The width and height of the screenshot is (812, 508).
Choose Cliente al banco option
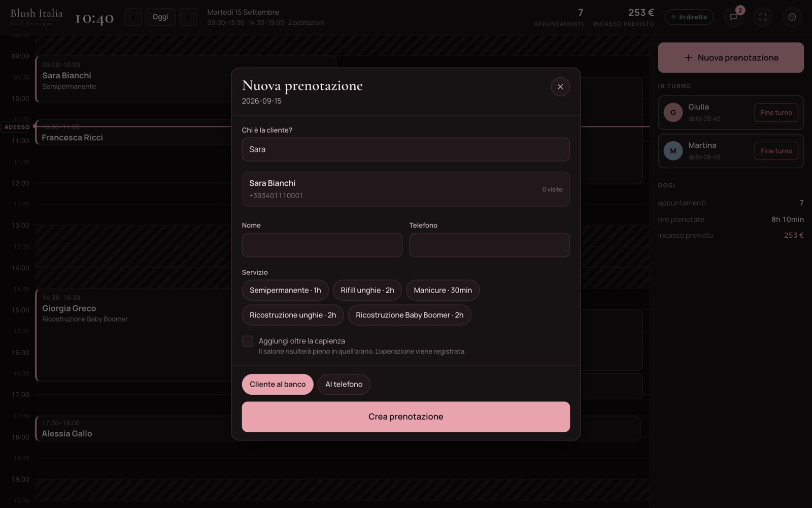pyautogui.click(x=278, y=384)
